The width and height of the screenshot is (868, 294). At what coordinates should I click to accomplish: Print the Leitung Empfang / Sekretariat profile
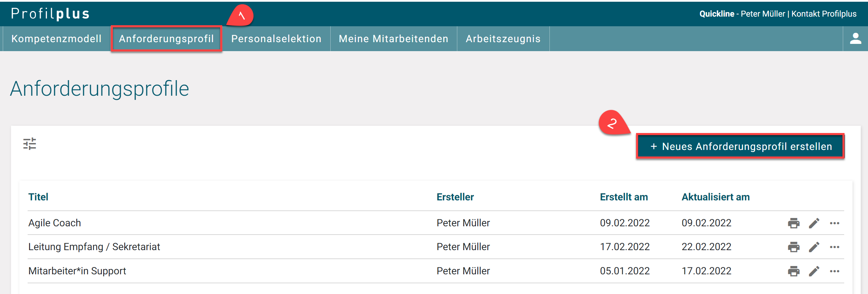click(x=793, y=247)
